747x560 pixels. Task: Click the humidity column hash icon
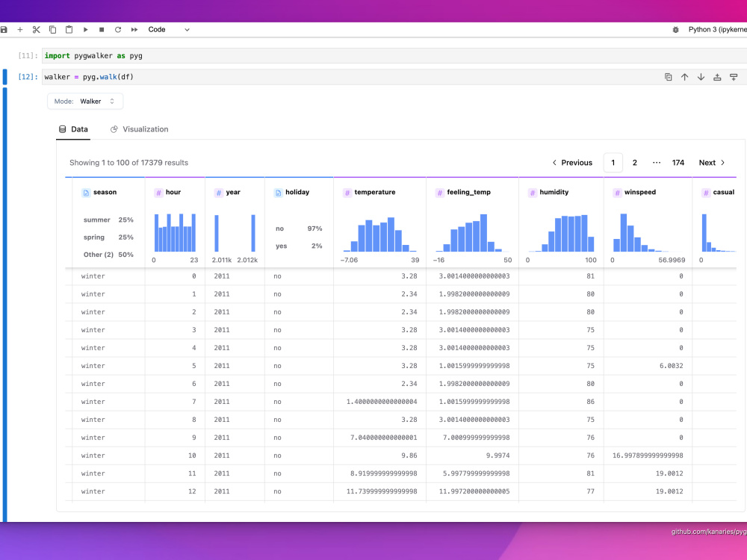[x=533, y=193]
